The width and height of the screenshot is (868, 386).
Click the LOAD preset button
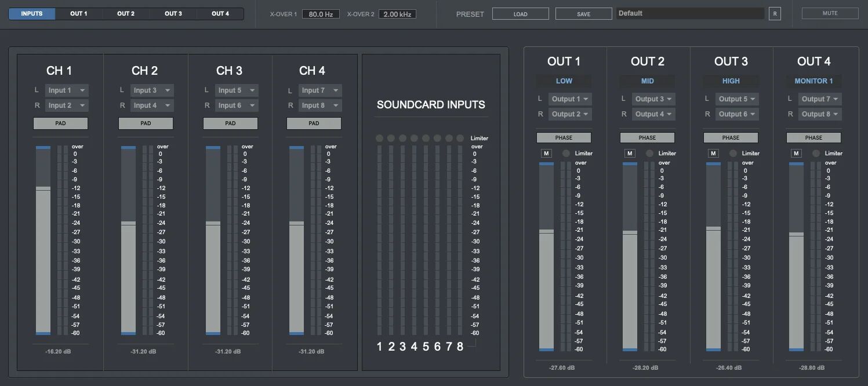click(x=520, y=13)
